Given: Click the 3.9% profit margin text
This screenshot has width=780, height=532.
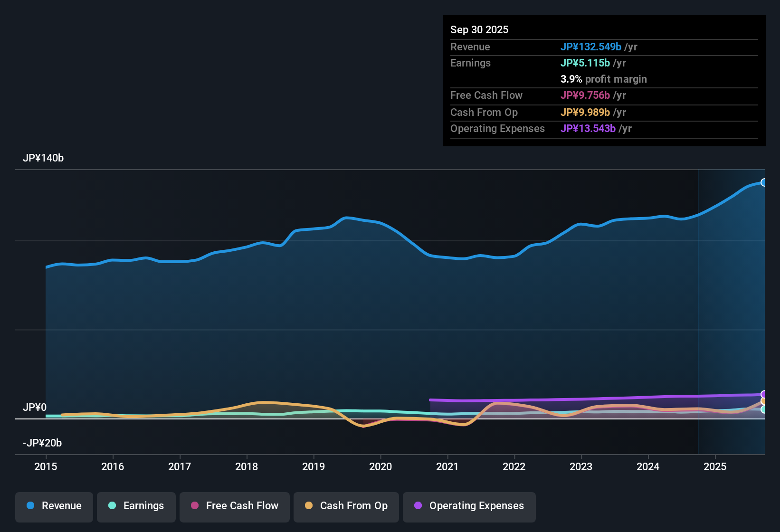Looking at the screenshot, I should click(604, 79).
